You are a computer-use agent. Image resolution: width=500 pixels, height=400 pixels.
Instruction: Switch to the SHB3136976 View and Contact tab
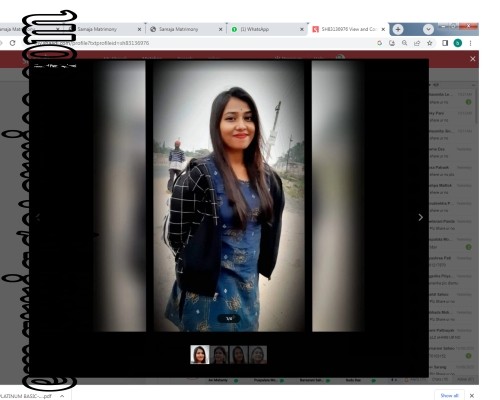coord(349,29)
